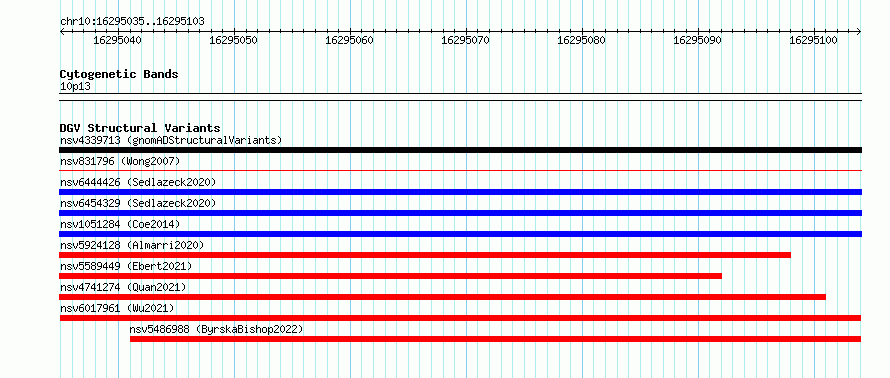Screen dimensions: 890x378
Task: Open the nsv4741274 (Quan2021) label
Action: (x=123, y=287)
